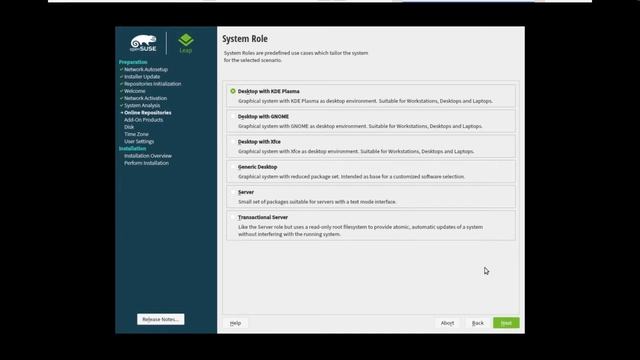Abort the installation

[x=447, y=323]
